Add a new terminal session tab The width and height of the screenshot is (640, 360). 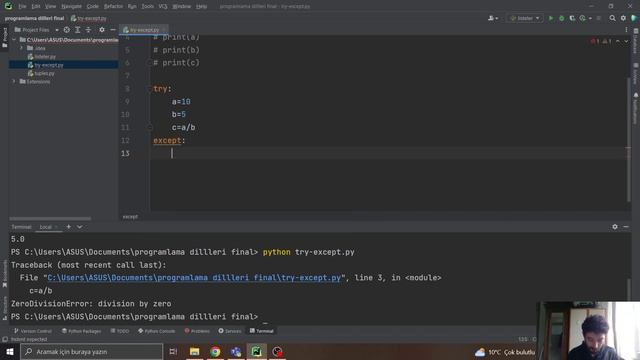[69, 227]
